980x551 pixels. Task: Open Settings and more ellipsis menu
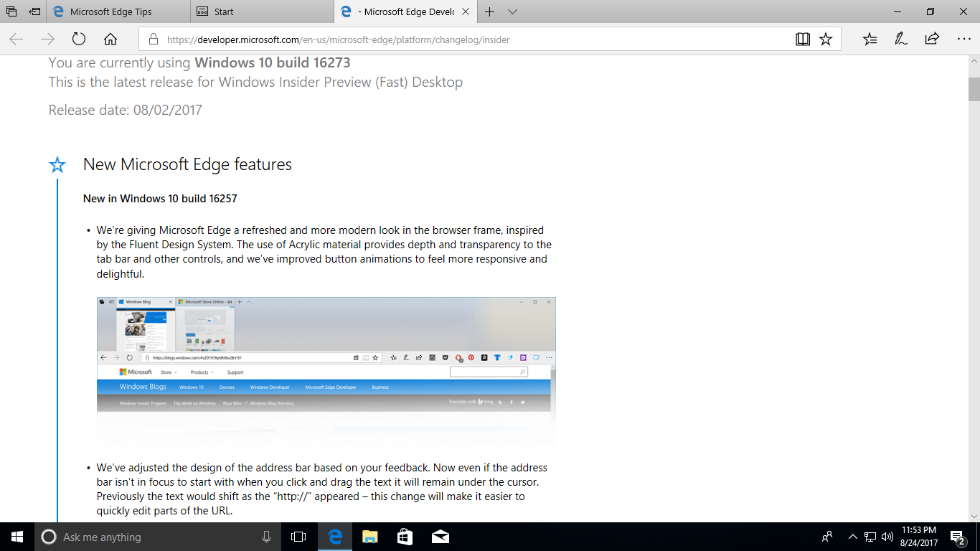(x=963, y=39)
